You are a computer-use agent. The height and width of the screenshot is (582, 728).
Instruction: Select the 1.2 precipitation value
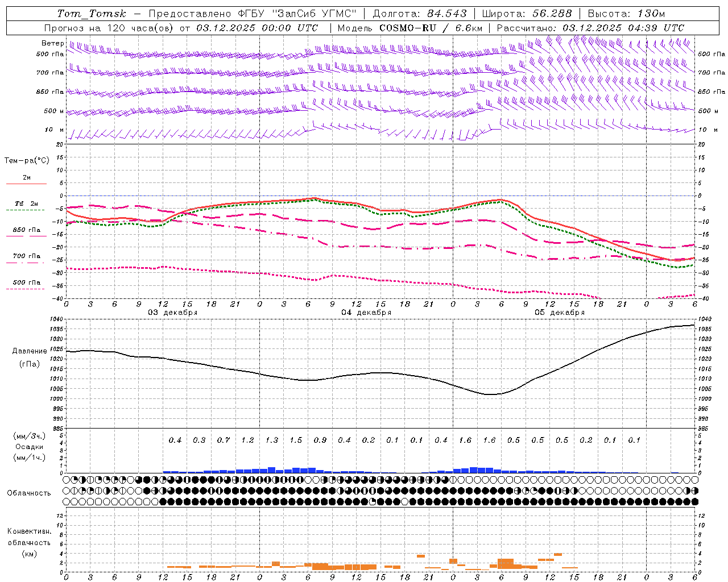pos(247,440)
